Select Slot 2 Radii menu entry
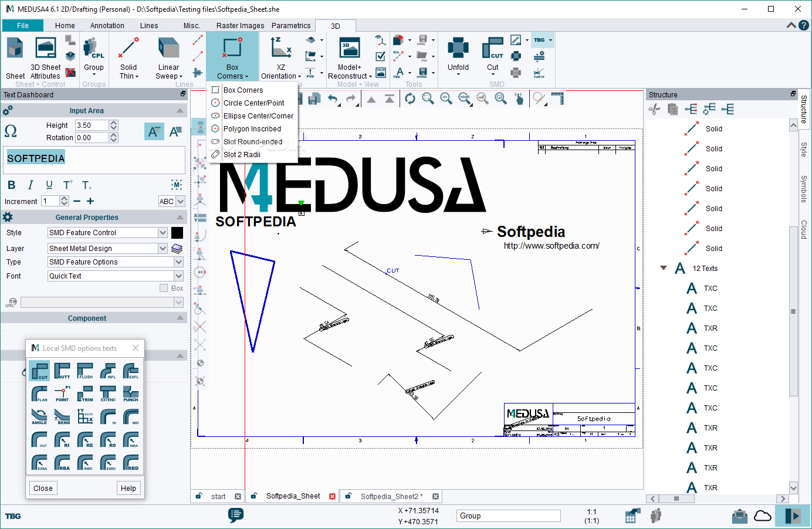812x529 pixels. (242, 155)
